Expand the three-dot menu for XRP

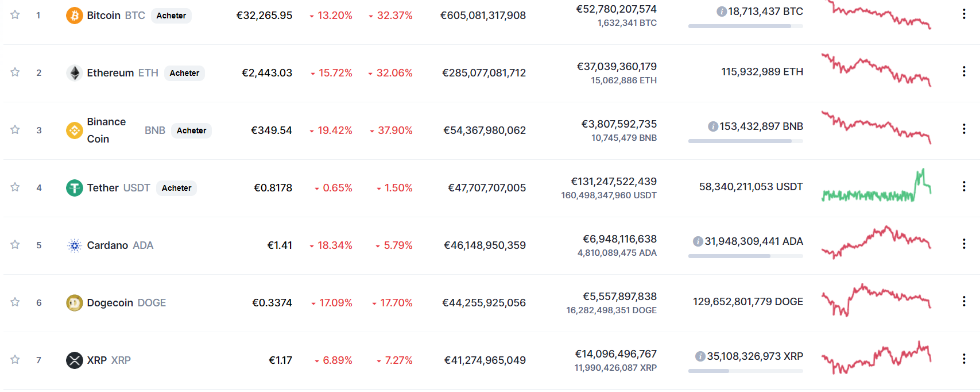click(x=964, y=359)
